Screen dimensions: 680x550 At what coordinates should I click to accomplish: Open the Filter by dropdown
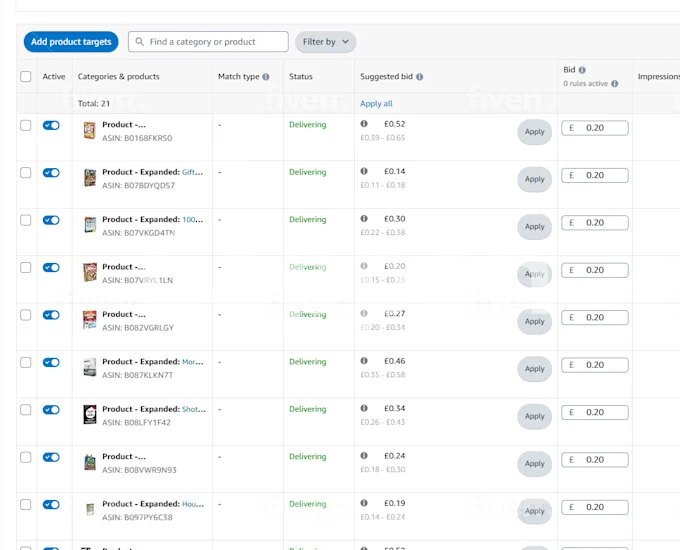[x=327, y=42]
